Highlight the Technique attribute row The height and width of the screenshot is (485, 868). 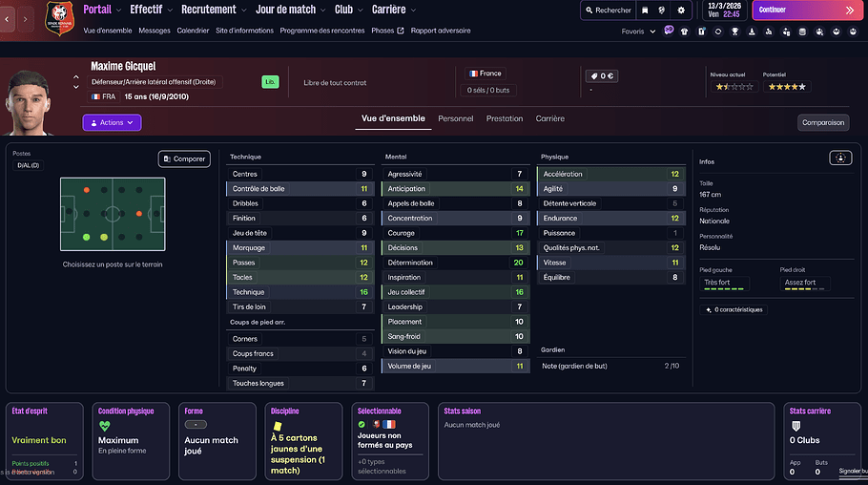pyautogui.click(x=299, y=292)
